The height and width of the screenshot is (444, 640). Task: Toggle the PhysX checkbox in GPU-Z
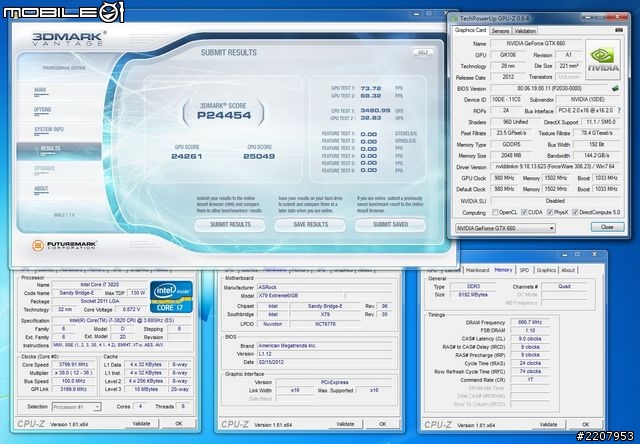point(550,212)
